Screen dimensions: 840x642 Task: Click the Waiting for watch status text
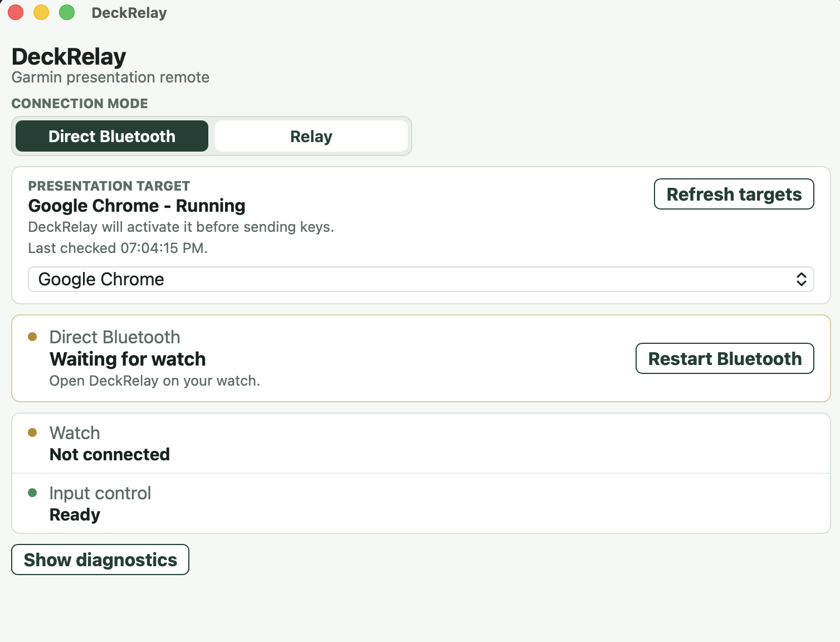[x=128, y=359]
